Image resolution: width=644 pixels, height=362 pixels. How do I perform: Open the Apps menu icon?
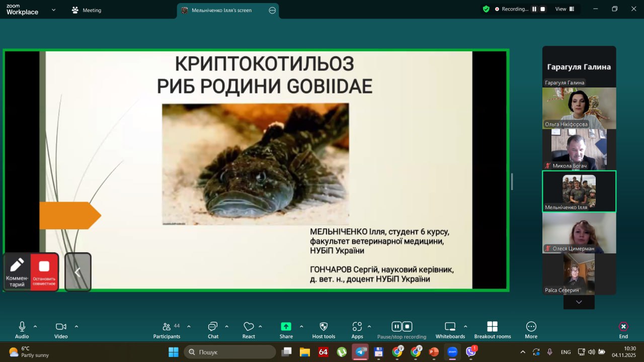357,330
